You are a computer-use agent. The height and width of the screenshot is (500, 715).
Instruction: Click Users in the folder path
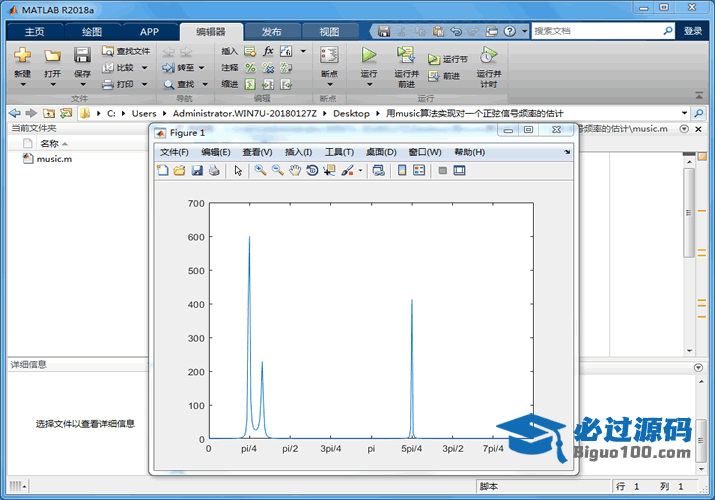click(144, 113)
